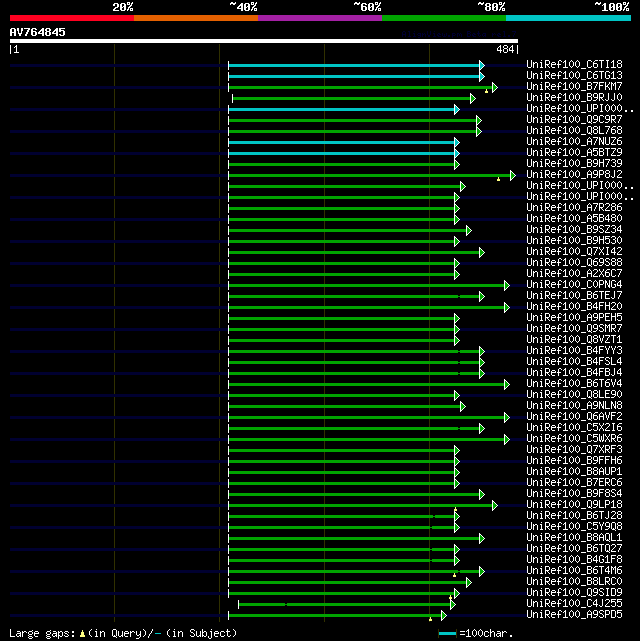640x641 pixels.
Task: Click the yellow gap marker under the A9P8J2 bar
Action: click(x=498, y=179)
